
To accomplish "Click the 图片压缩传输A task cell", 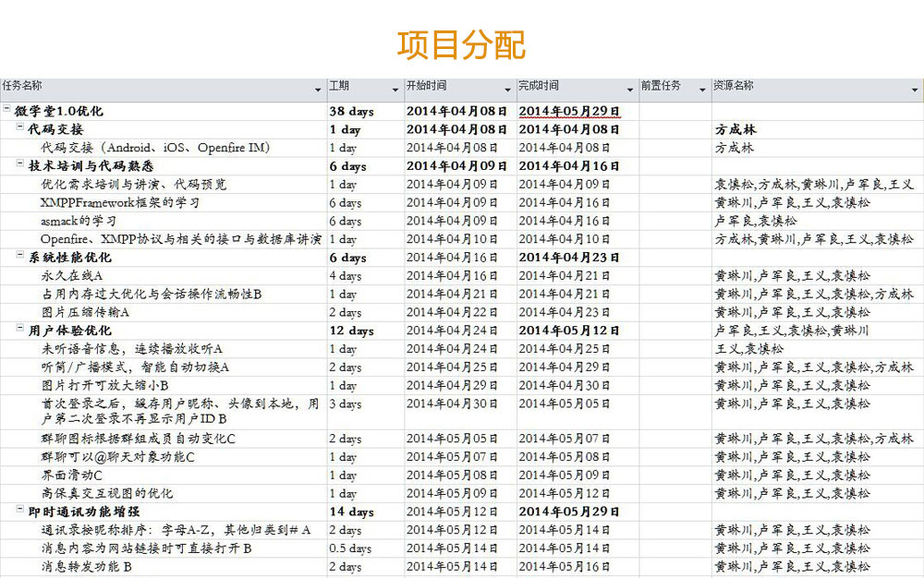I will click(x=85, y=312).
